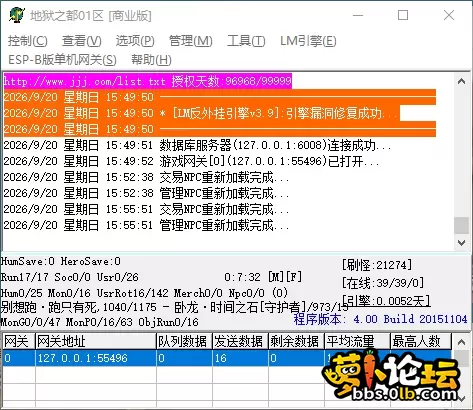Click the [在线:39/39/0] status text
Image resolution: width=473 pixels, height=410 pixels.
point(383,283)
